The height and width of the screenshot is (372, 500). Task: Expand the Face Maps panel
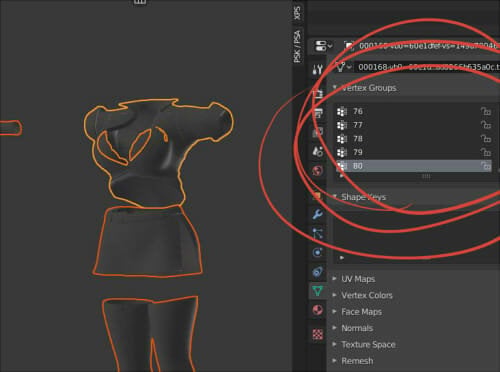[334, 311]
